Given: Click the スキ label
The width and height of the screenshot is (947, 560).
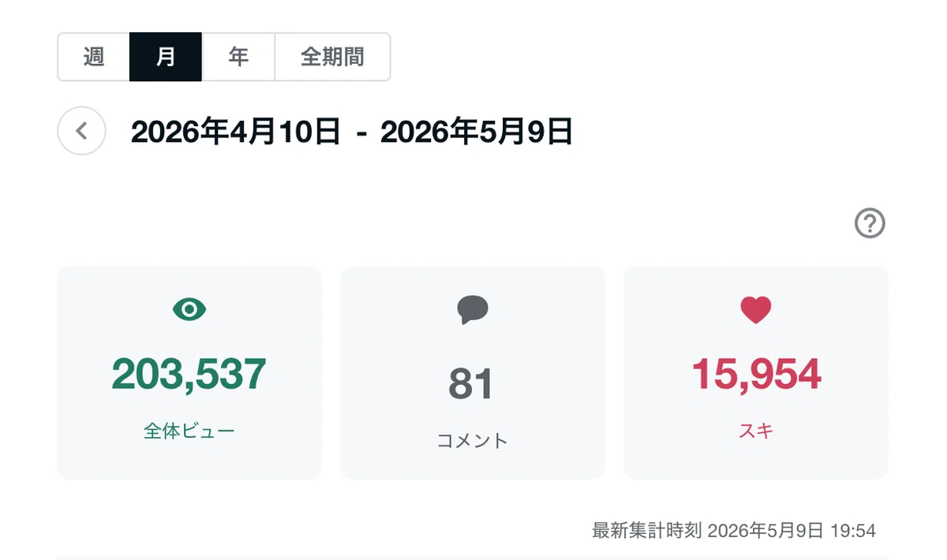Looking at the screenshot, I should click(x=756, y=431).
